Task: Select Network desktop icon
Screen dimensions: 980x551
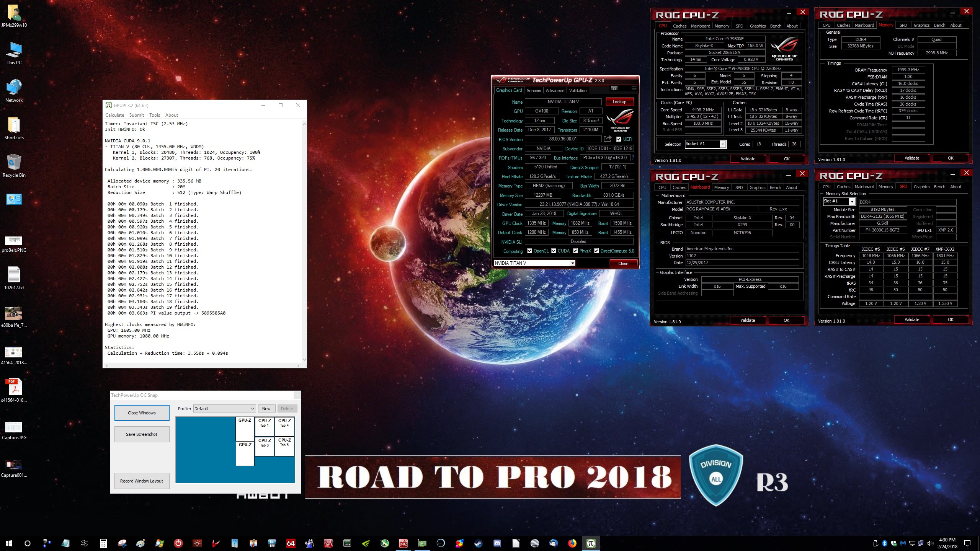Action: pyautogui.click(x=14, y=91)
